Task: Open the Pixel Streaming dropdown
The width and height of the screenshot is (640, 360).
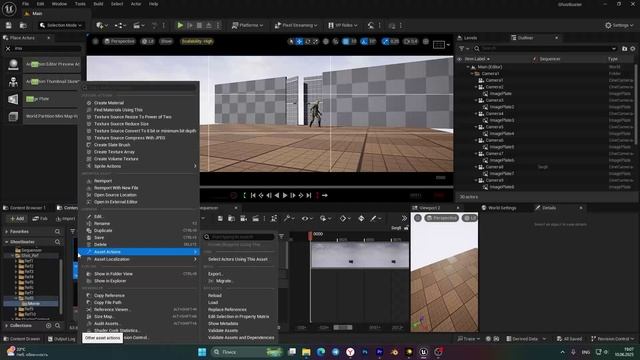Action: point(296,25)
